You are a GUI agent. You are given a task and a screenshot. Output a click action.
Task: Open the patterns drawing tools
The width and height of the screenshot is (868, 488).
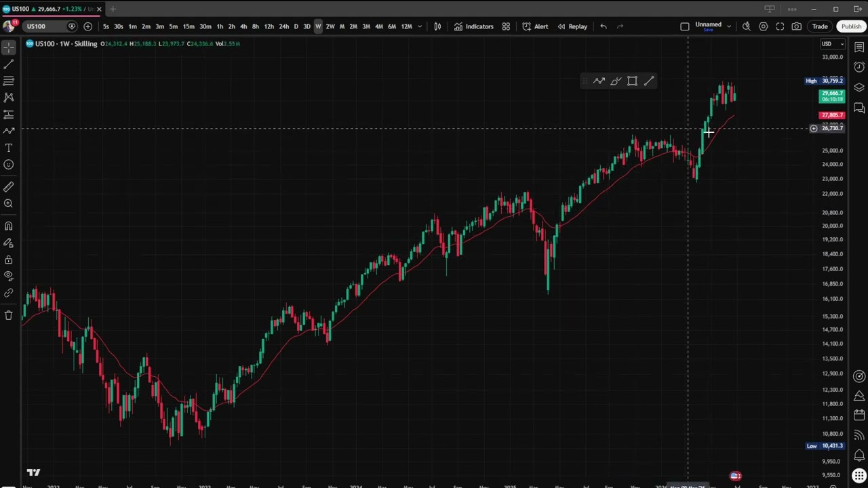tap(9, 98)
